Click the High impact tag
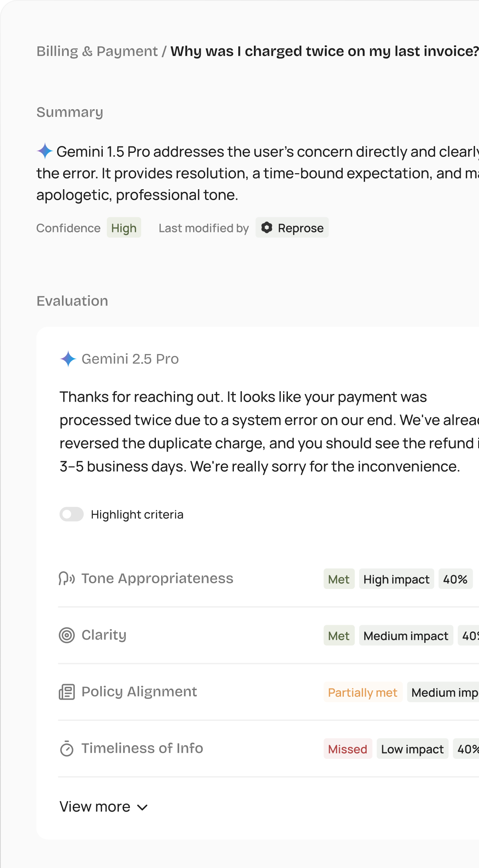479x868 pixels. [x=396, y=579]
